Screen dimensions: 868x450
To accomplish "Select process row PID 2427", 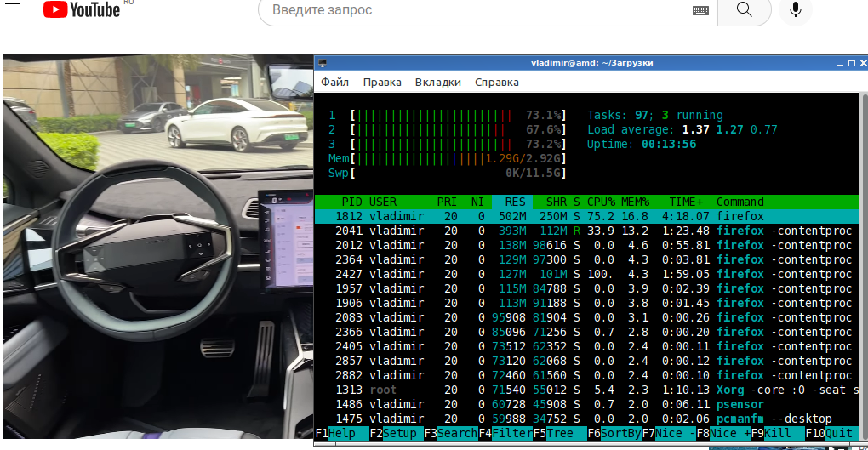I will click(x=587, y=273).
